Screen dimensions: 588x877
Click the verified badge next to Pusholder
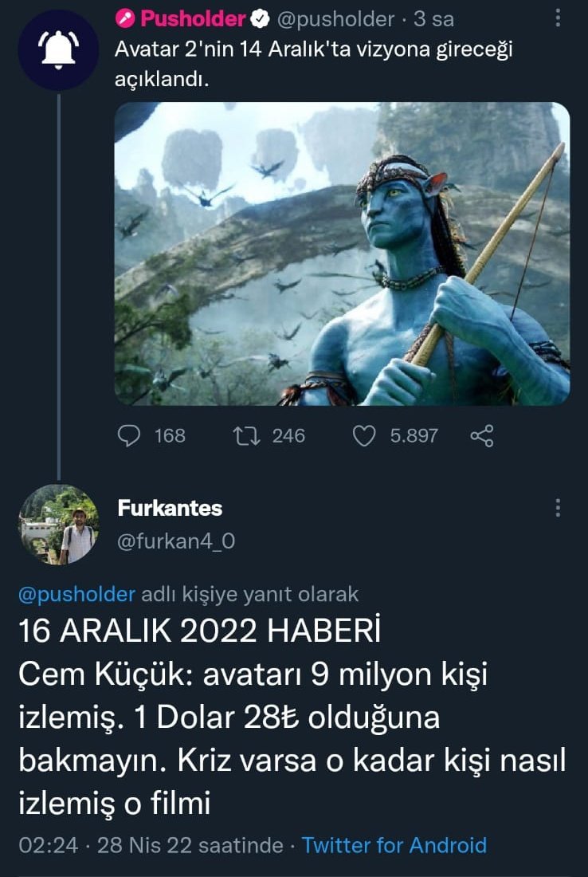pyautogui.click(x=259, y=20)
